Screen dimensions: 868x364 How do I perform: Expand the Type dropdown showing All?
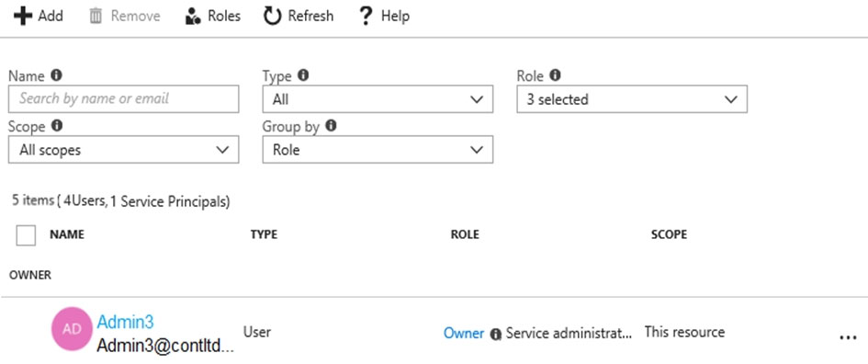pos(378,99)
